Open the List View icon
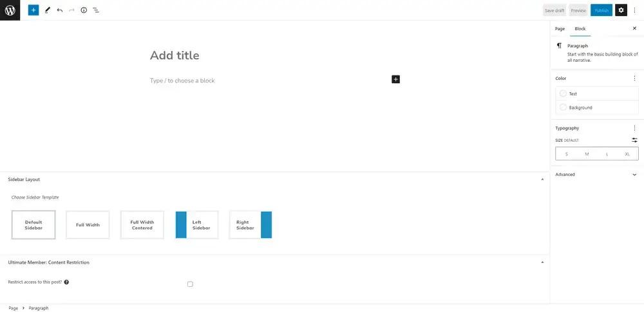The width and height of the screenshot is (644, 312). pyautogui.click(x=96, y=10)
